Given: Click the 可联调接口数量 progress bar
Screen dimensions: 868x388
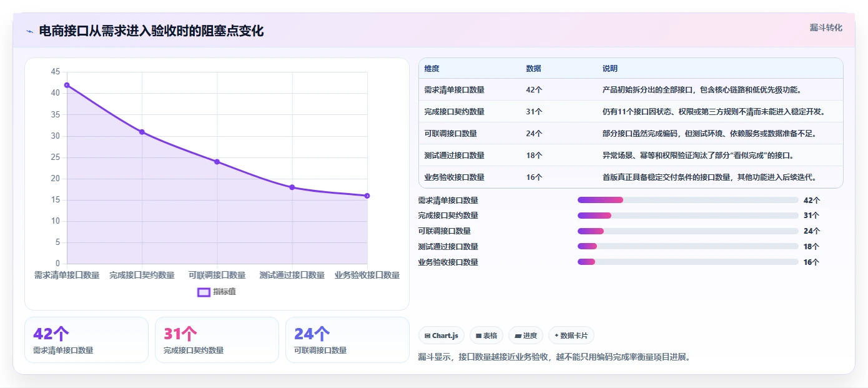Looking at the screenshot, I should click(688, 231).
